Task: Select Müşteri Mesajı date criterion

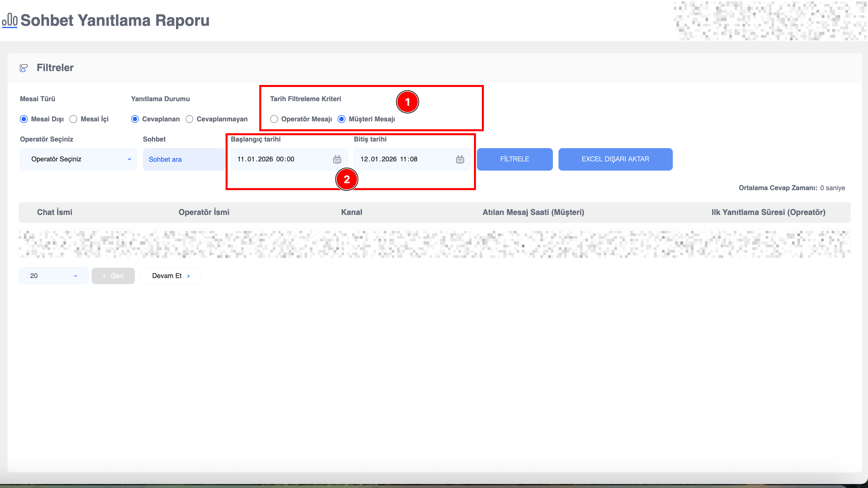Action: [x=341, y=119]
